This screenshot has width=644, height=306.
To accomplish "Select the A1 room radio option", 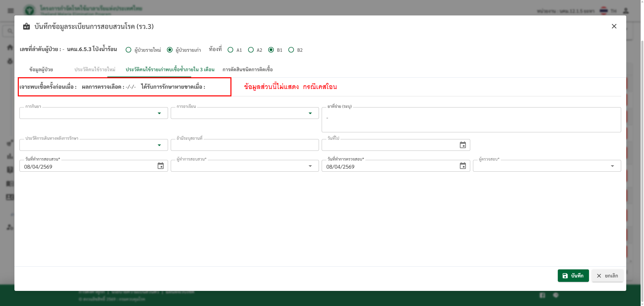I will (230, 50).
